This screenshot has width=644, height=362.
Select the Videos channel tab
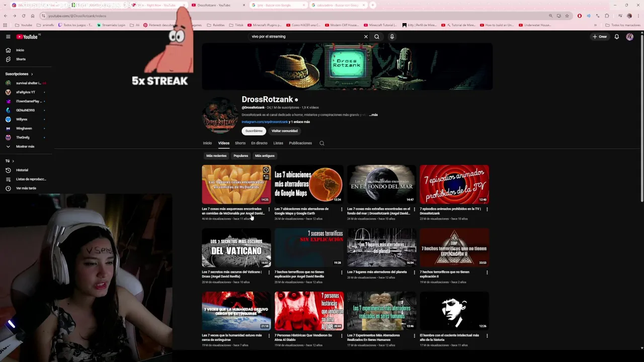[x=224, y=143]
